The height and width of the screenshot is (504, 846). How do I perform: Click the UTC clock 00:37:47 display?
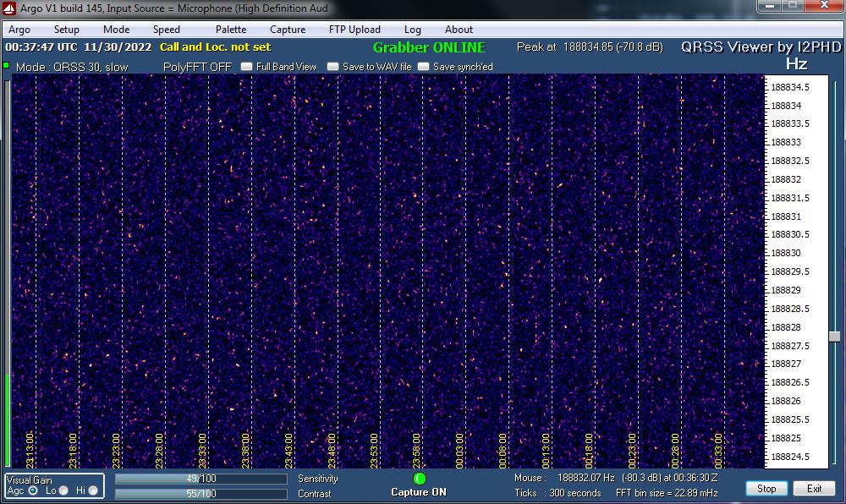(41, 47)
